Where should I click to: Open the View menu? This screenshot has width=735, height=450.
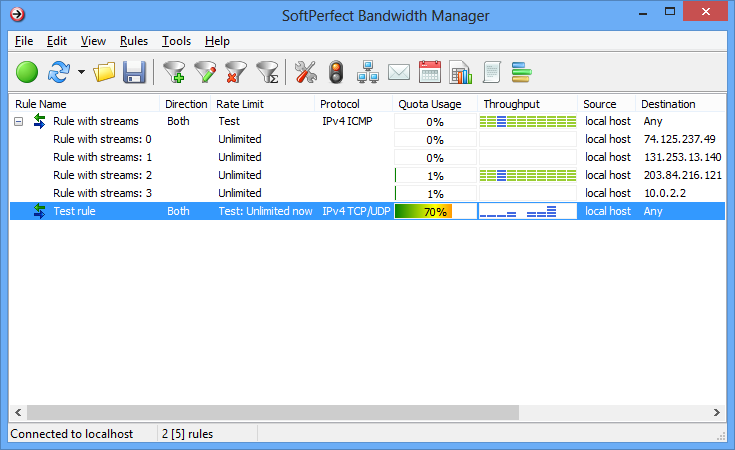tap(93, 41)
